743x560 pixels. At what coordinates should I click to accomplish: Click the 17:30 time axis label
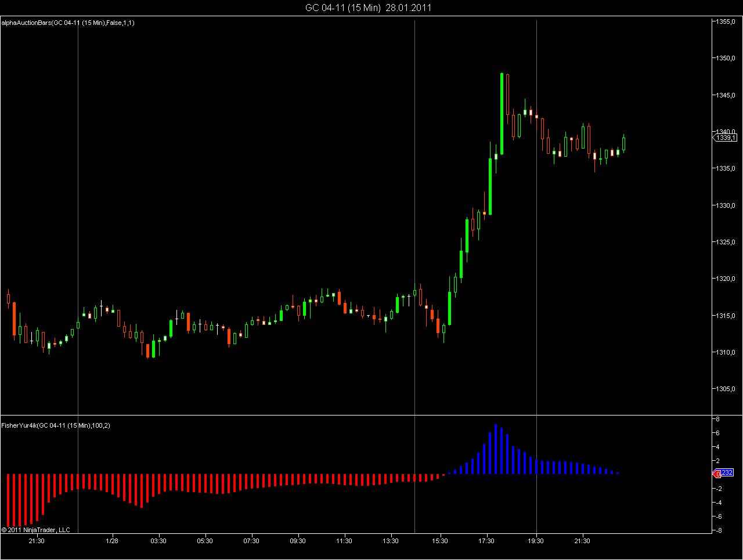click(486, 541)
